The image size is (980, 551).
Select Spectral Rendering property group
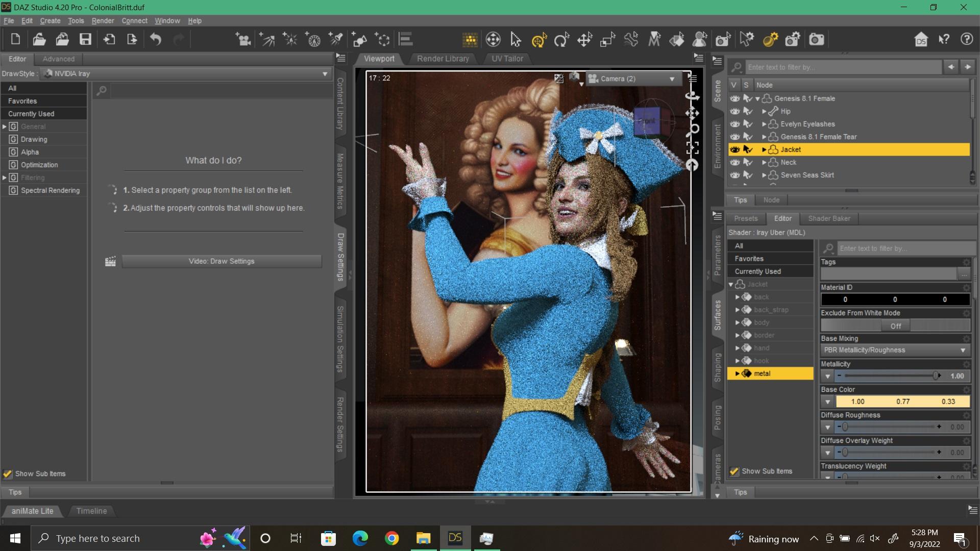pyautogui.click(x=50, y=190)
